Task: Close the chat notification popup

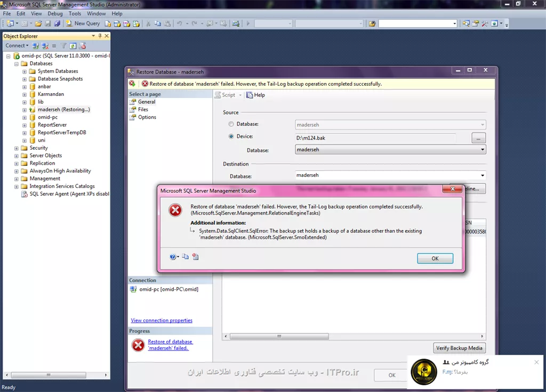Action: [x=536, y=362]
